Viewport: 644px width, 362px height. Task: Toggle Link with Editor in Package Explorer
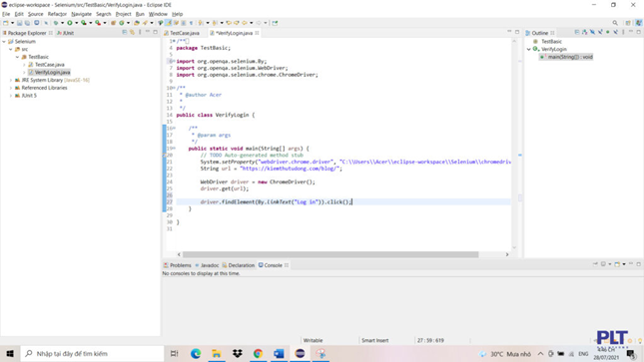coord(132,32)
